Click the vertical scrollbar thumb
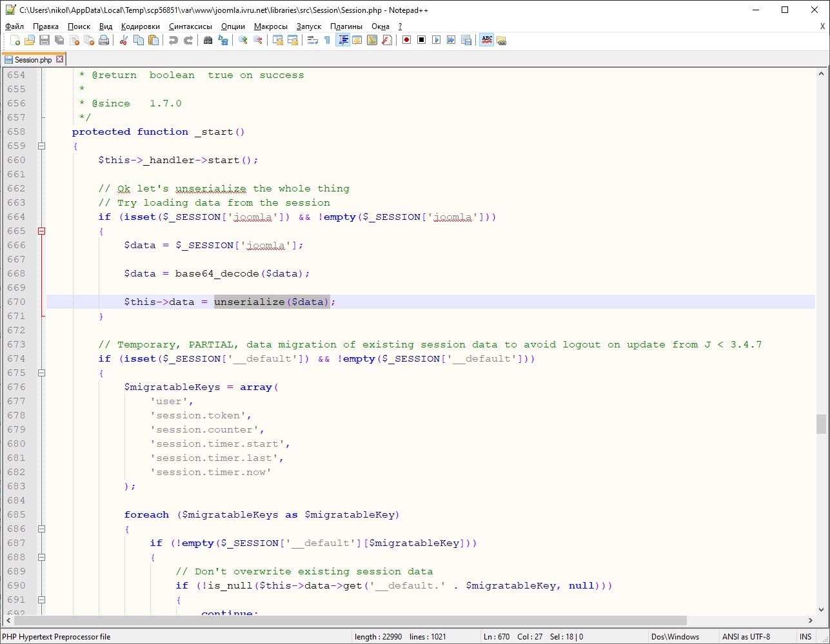This screenshot has width=830, height=644. click(x=821, y=424)
